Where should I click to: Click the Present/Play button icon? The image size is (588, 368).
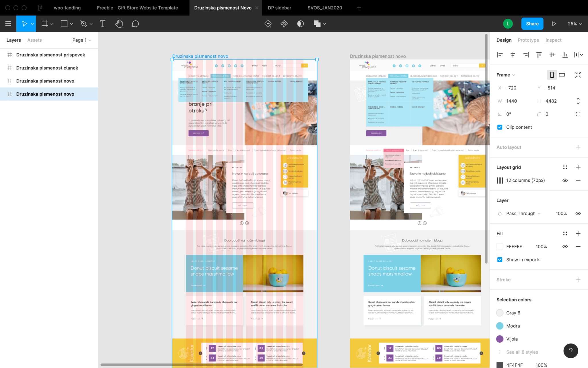(554, 24)
